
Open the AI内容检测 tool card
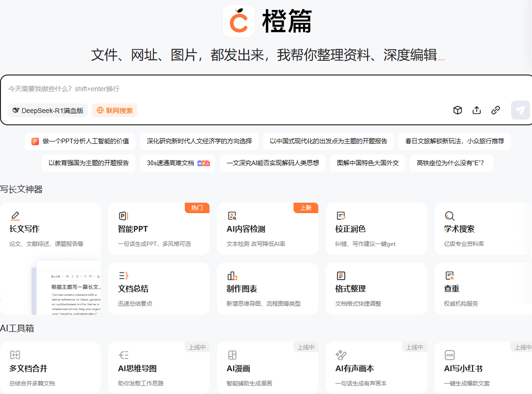(267, 229)
